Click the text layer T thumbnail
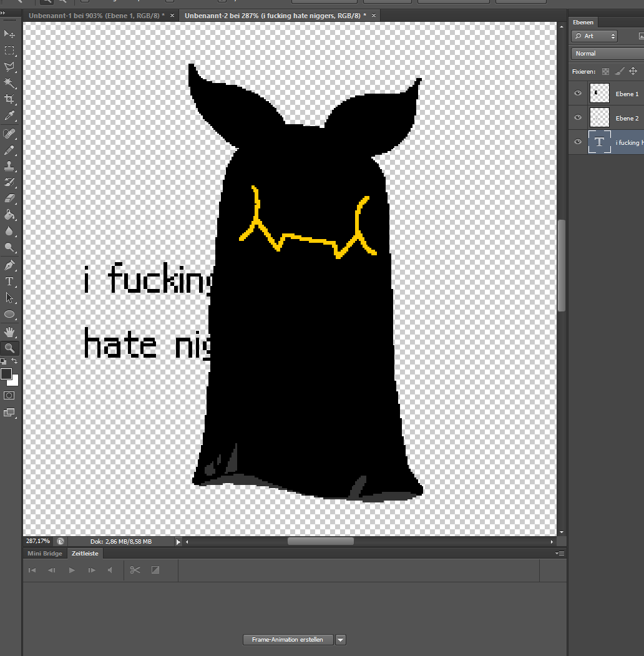 click(599, 142)
